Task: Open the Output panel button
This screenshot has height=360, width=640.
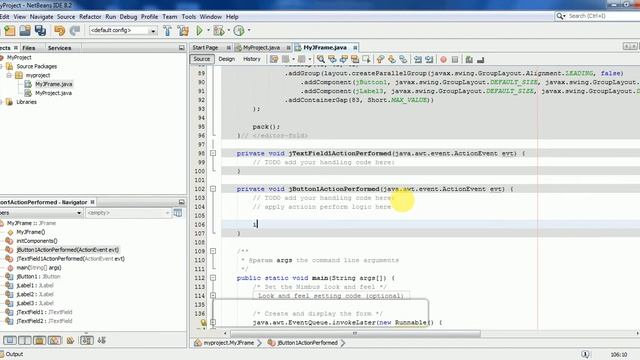Action: coord(12,354)
